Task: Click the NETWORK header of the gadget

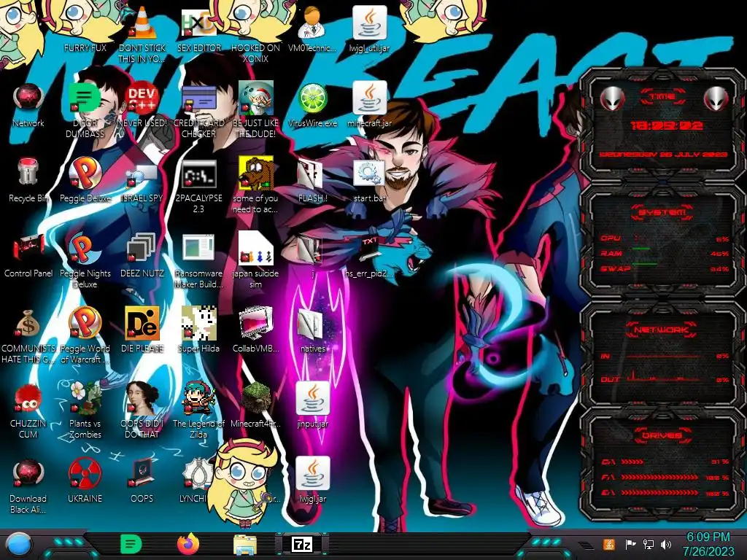Action: [x=662, y=330]
